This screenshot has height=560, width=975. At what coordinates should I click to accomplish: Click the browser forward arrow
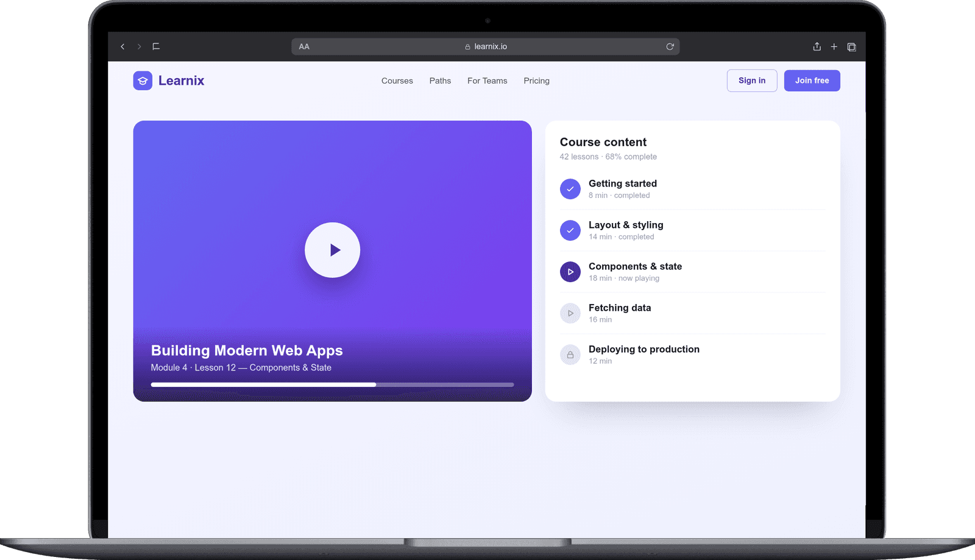pyautogui.click(x=139, y=46)
